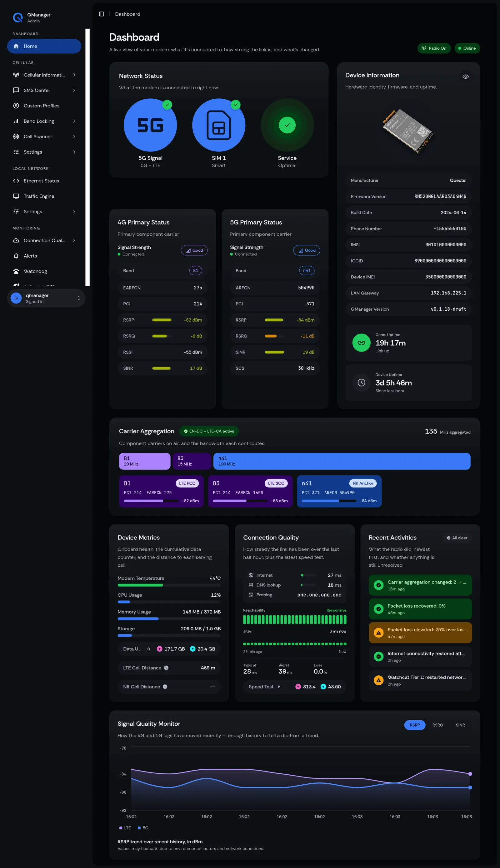
Task: Click 4G Signal Strength Good badge
Action: [x=194, y=250]
